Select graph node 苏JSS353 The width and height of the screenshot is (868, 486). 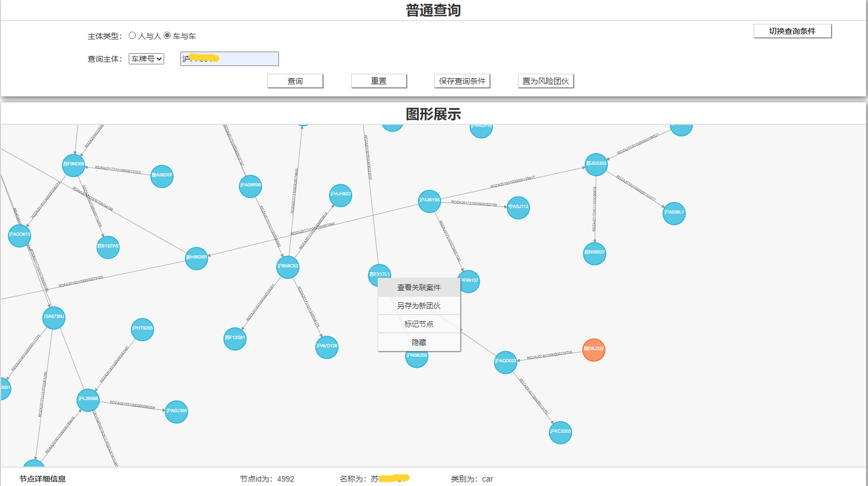point(596,164)
